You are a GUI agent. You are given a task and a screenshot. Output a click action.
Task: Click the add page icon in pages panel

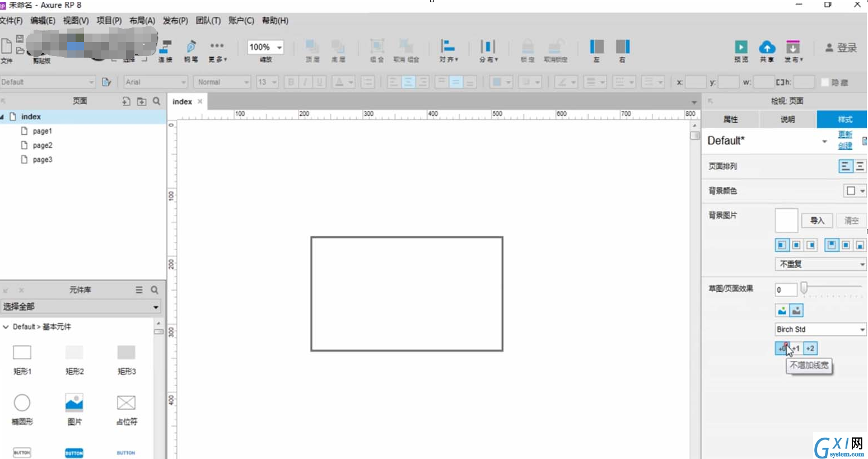126,101
